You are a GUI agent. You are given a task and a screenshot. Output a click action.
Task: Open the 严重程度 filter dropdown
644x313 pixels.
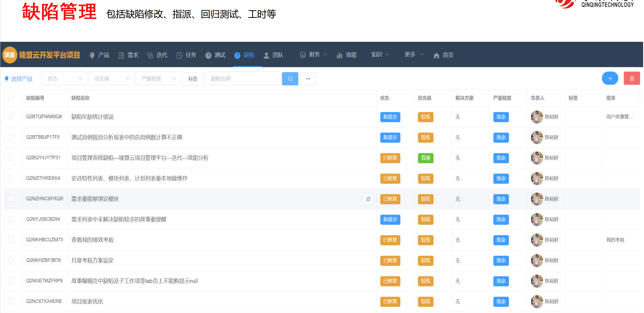158,79
